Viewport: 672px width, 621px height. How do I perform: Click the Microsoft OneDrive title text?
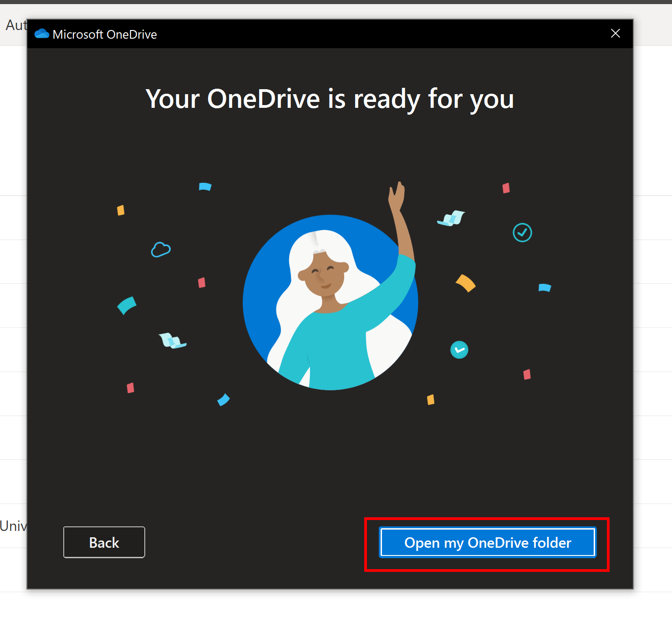tap(105, 35)
